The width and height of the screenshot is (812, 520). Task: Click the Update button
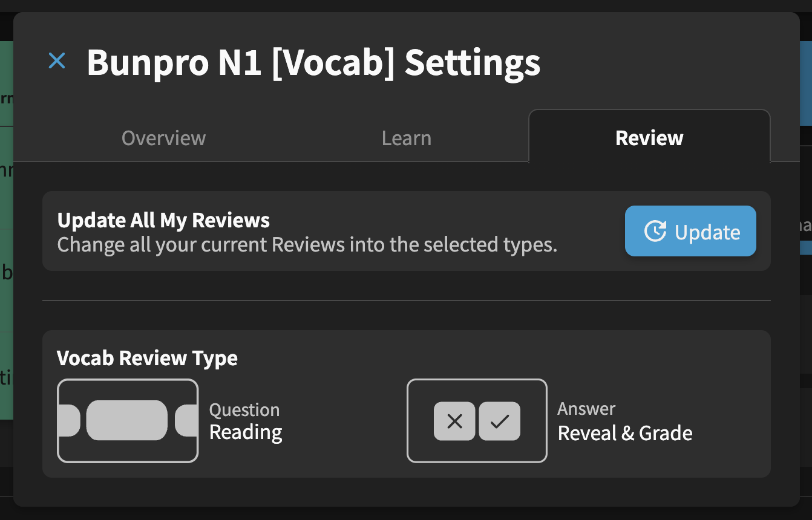[x=690, y=231]
